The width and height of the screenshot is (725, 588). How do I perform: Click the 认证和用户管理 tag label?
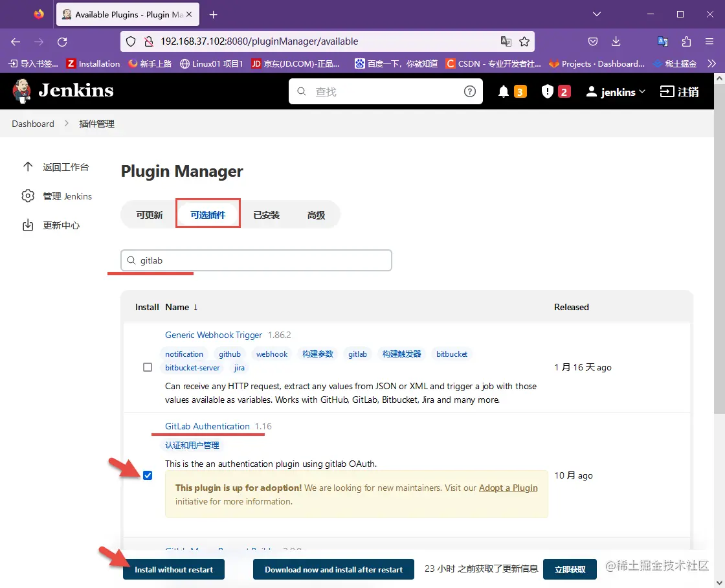(192, 446)
